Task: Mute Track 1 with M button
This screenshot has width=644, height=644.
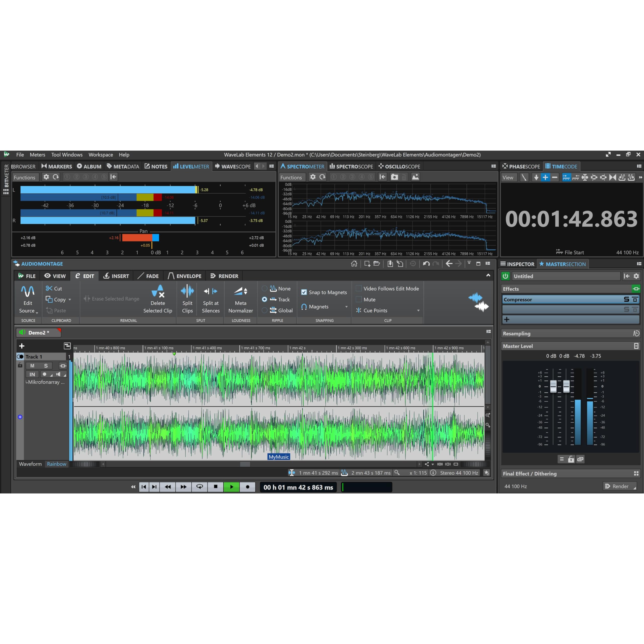Action: tap(32, 366)
